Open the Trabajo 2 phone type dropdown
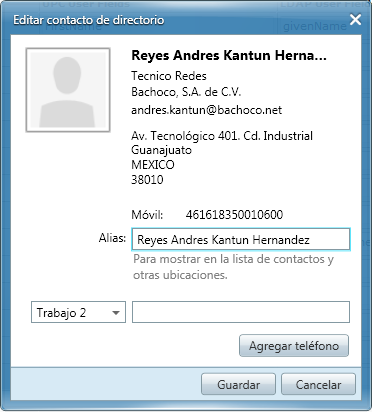The height and width of the screenshot is (412, 372). [x=78, y=312]
